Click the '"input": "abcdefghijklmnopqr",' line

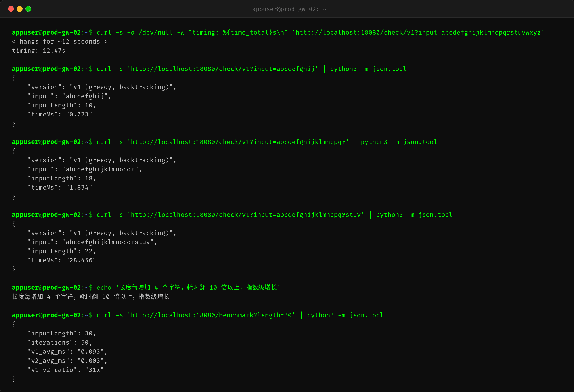coord(85,169)
